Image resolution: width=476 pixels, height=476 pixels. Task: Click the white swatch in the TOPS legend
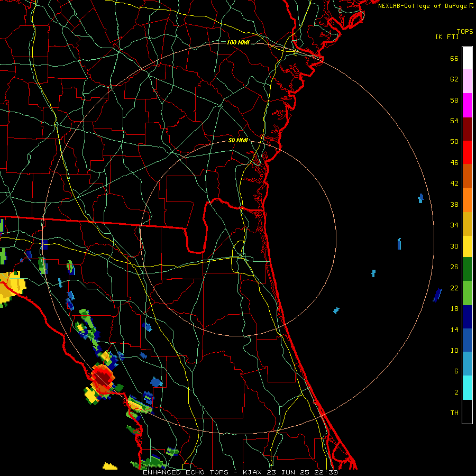click(467, 58)
